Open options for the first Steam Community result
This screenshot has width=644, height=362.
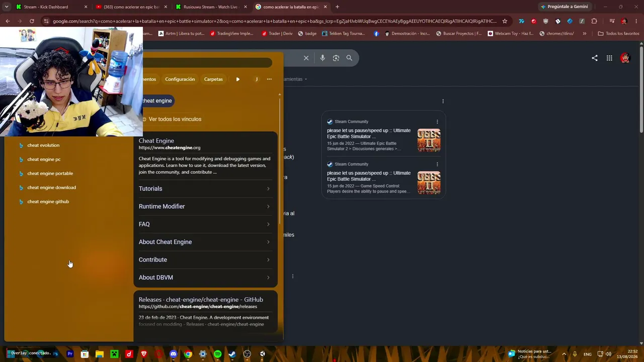click(x=437, y=122)
